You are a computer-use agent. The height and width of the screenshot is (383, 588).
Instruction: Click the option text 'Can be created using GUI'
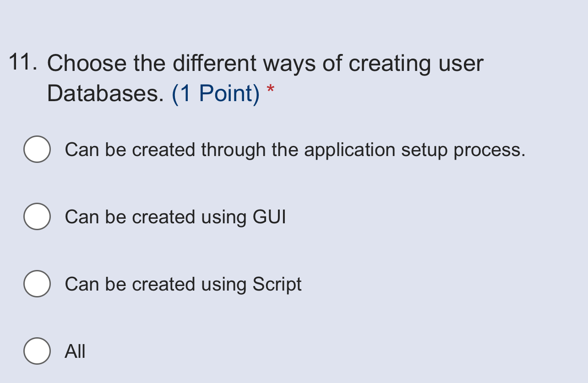tap(175, 216)
